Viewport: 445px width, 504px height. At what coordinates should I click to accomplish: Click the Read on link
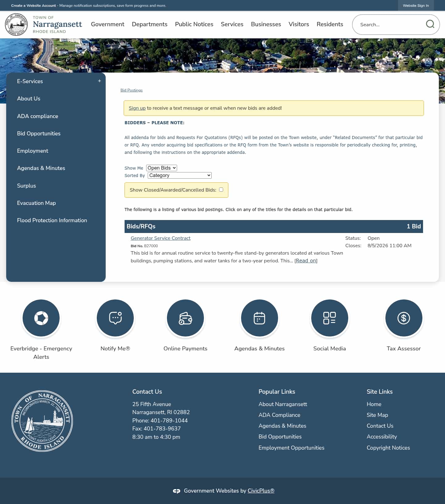[306, 260]
